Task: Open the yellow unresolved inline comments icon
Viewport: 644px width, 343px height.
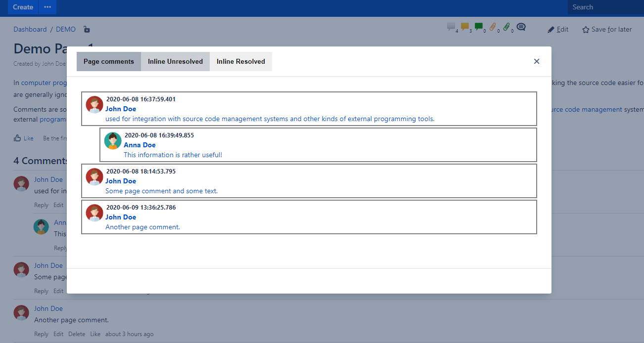Action: pos(464,26)
